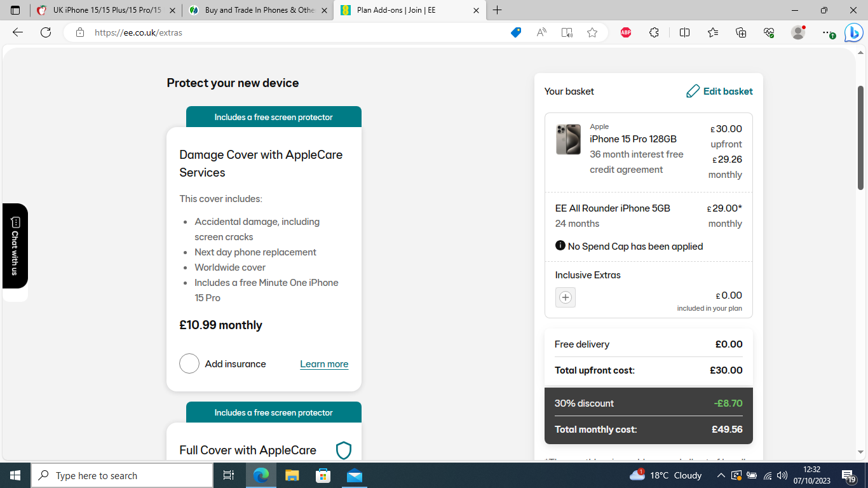This screenshot has height=488, width=868.
Task: Expand the Inclusive Extras plus button
Action: click(x=566, y=297)
